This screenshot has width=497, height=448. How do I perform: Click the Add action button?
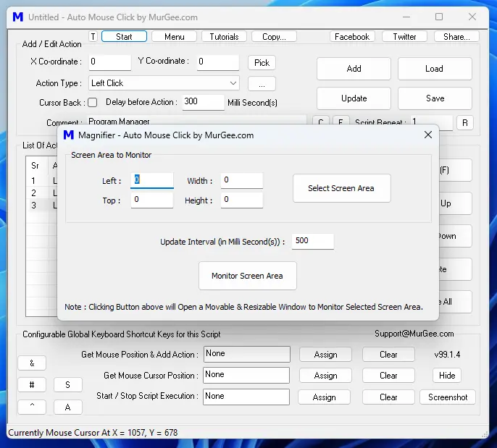tap(354, 69)
